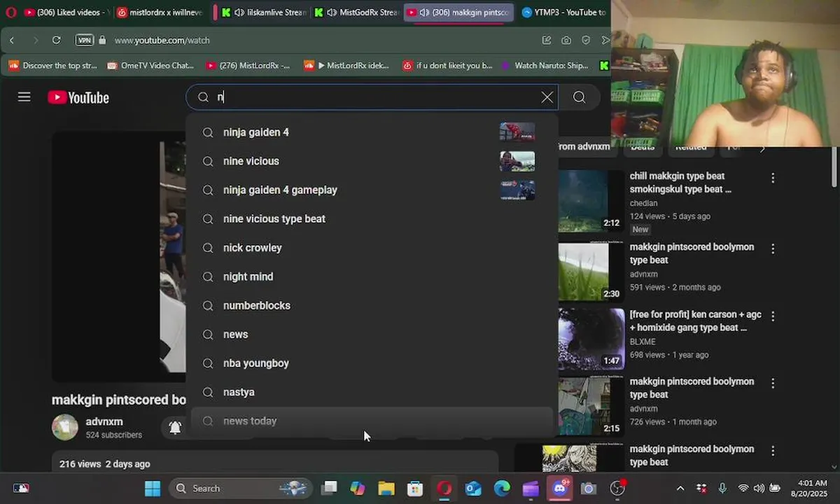Open more options for 726 views video
Screen dimensions: 840x504
(x=773, y=384)
